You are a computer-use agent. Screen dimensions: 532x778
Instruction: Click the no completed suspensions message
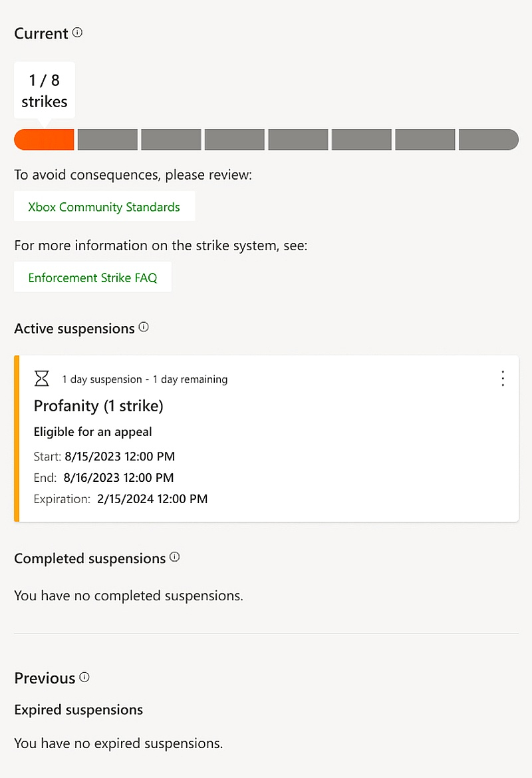tap(129, 595)
